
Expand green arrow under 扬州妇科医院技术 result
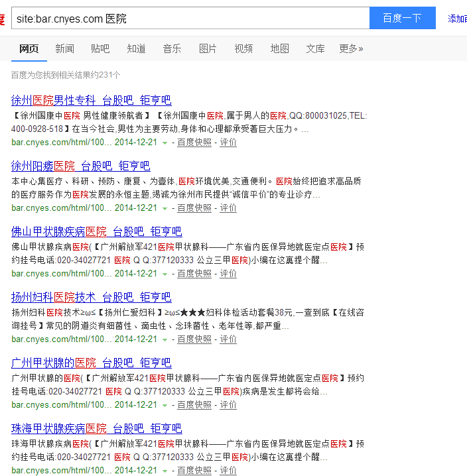click(x=165, y=339)
